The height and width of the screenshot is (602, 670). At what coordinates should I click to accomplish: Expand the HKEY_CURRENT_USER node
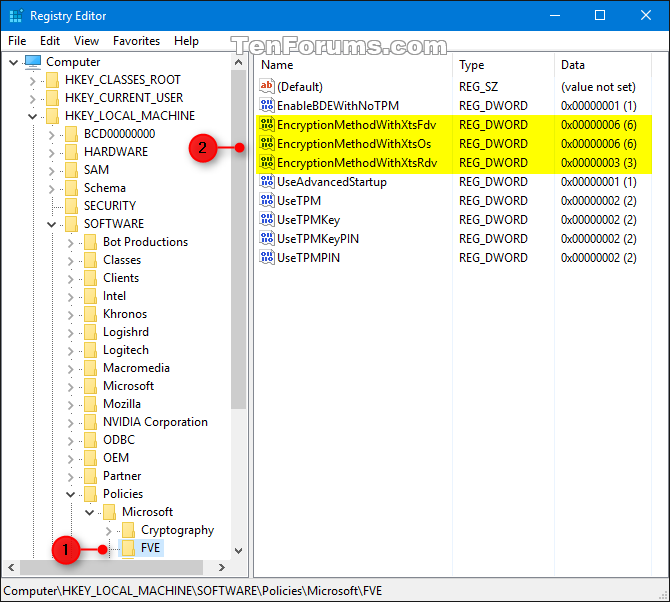tap(32, 98)
